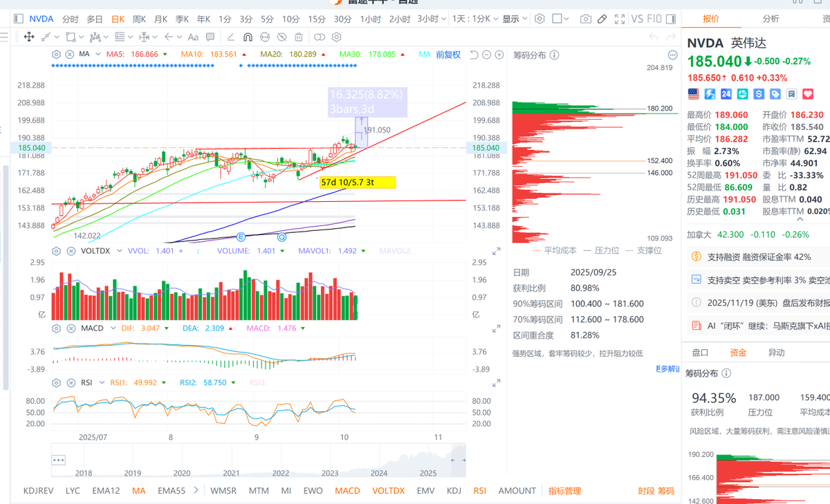Choose the trend line drawing tool
The width and height of the screenshot is (830, 504).
(46, 37)
